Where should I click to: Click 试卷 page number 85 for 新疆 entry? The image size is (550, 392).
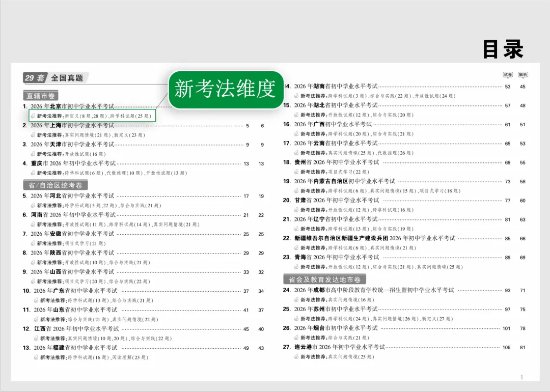pyautogui.click(x=508, y=238)
